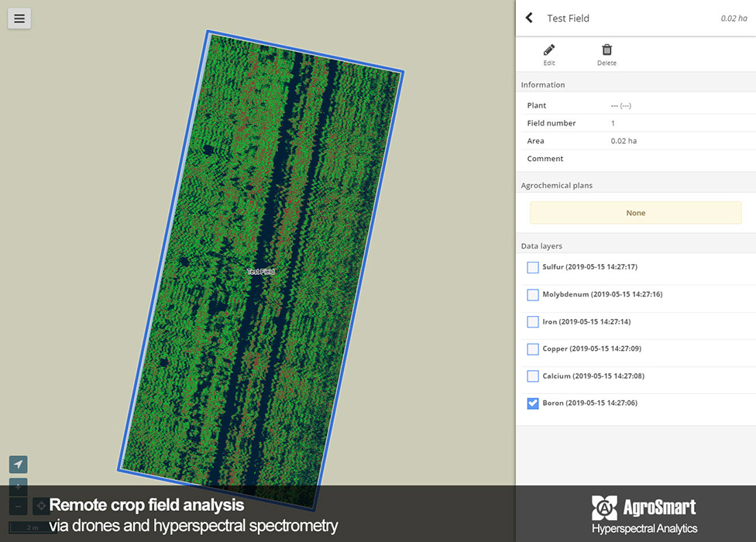Turn on the Calcium data layer
Screen dimensions: 756x542
coord(533,376)
